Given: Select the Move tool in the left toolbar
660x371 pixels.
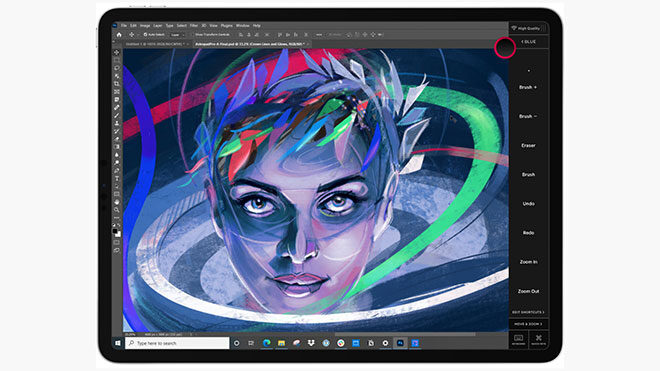Looking at the screenshot, I should coord(117,53).
